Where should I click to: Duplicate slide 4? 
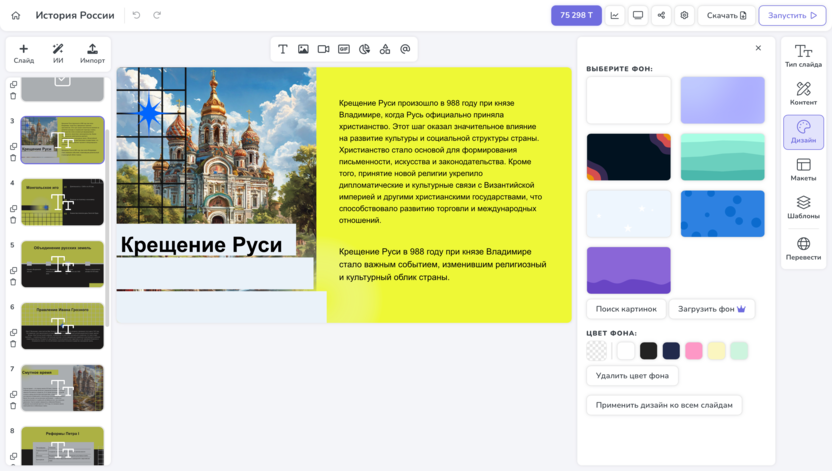[x=13, y=208]
